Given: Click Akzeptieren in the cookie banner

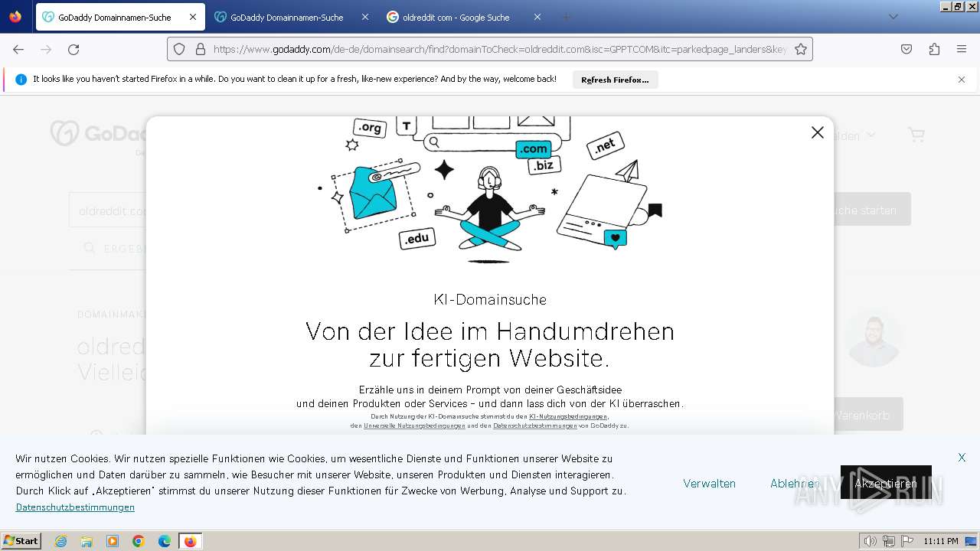Looking at the screenshot, I should tap(886, 483).
